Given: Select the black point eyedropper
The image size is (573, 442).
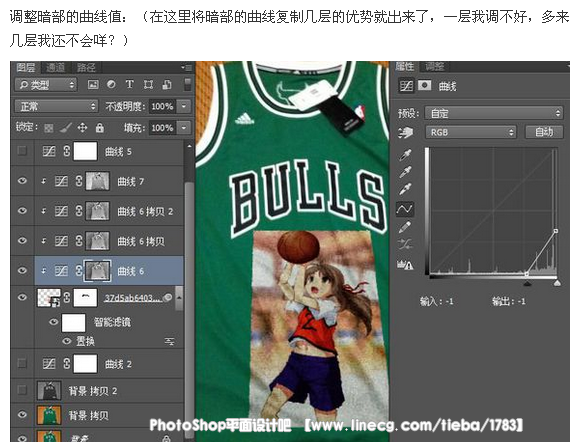Looking at the screenshot, I should pos(405,155).
